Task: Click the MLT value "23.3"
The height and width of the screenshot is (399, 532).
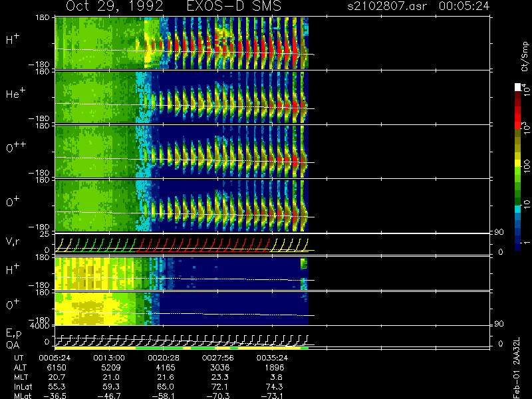Action: 220,377
